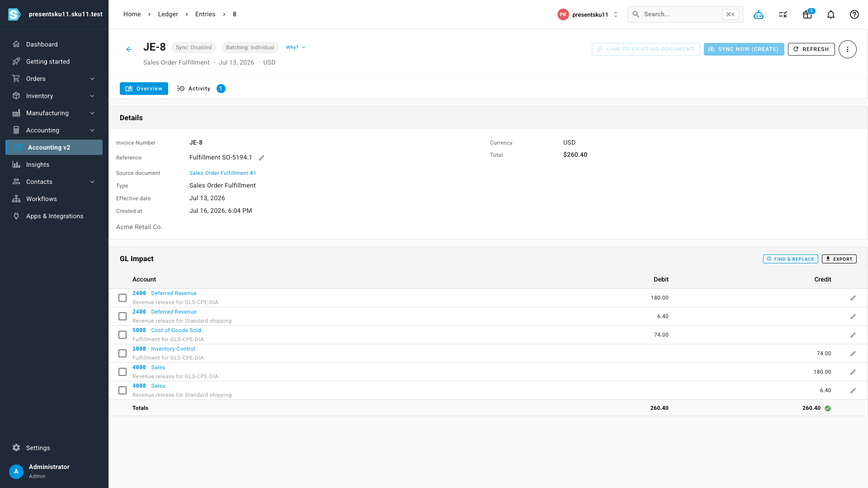Edit the Sales 180.00 credit line
The height and width of the screenshot is (488, 868).
click(853, 372)
